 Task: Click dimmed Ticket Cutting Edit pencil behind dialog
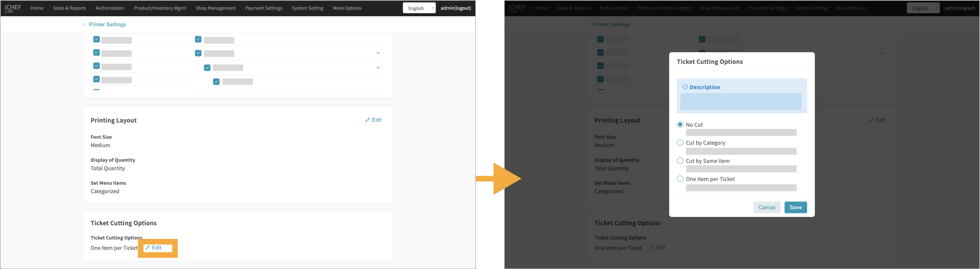pos(651,248)
